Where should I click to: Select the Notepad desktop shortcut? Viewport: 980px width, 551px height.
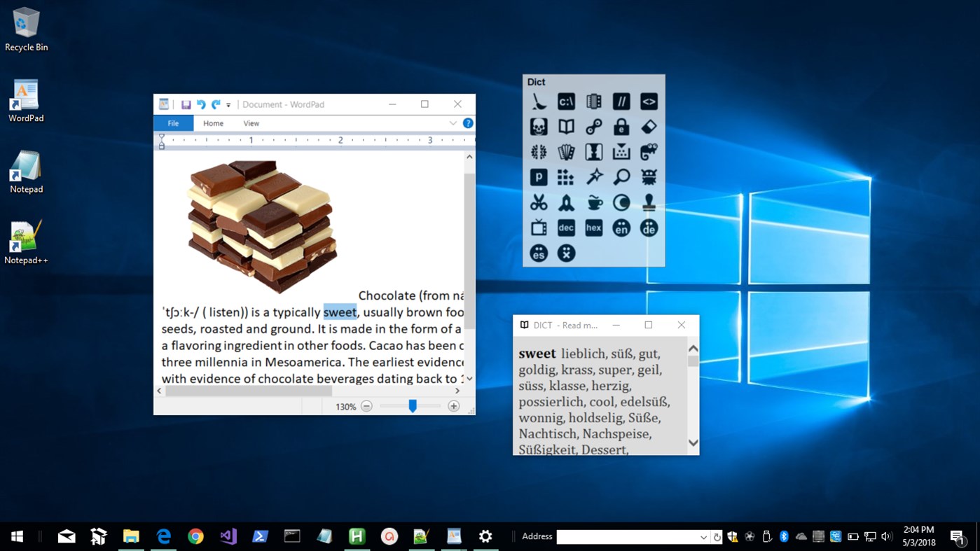click(26, 172)
